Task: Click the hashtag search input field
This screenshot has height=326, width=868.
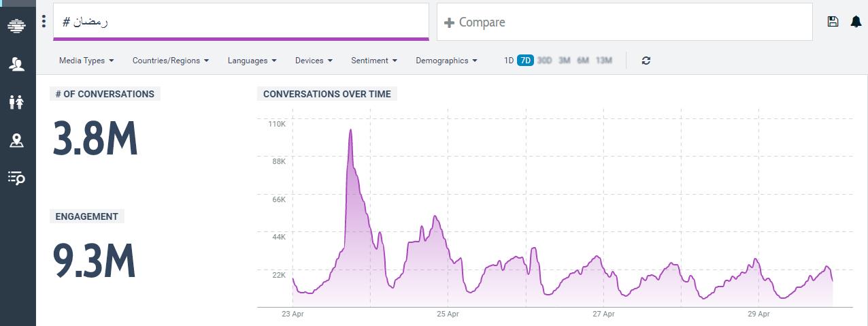Action: click(x=241, y=22)
